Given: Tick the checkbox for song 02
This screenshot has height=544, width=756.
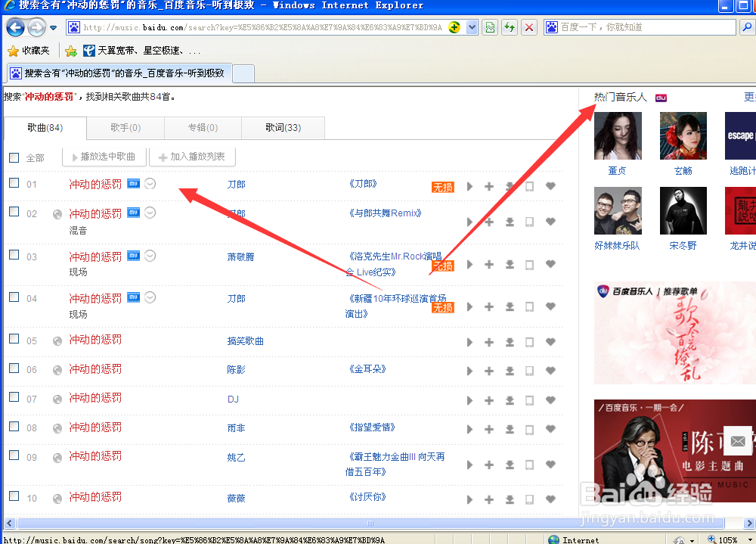Looking at the screenshot, I should (x=14, y=212).
